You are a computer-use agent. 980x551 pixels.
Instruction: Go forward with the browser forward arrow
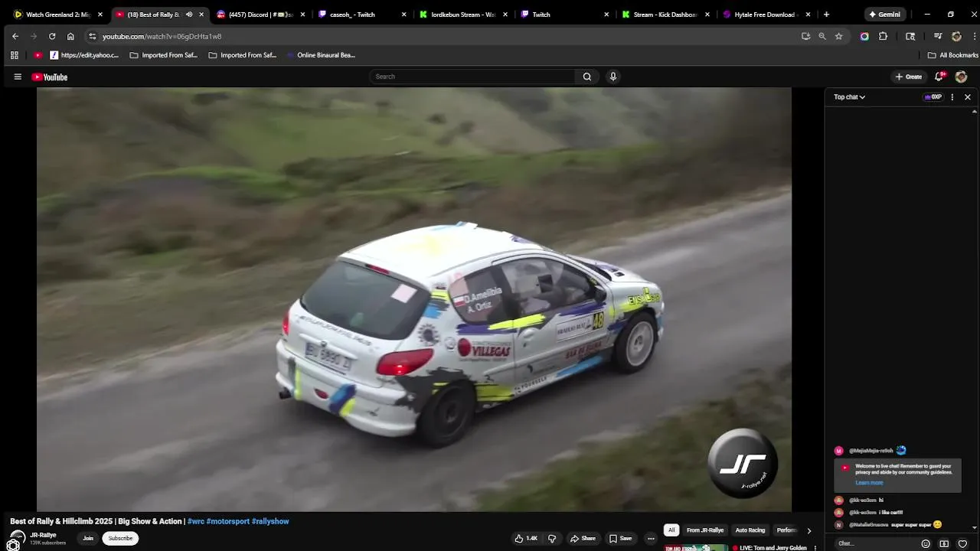point(34,36)
